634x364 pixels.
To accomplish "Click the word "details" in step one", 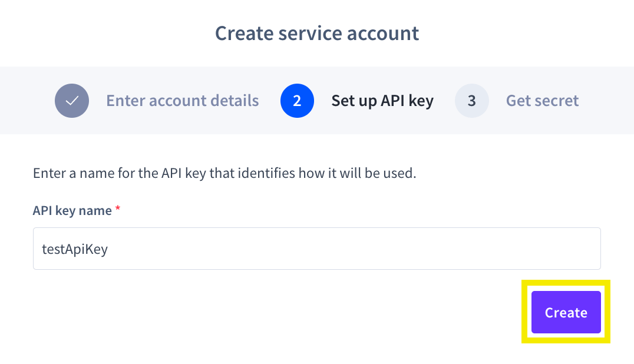I will [235, 101].
